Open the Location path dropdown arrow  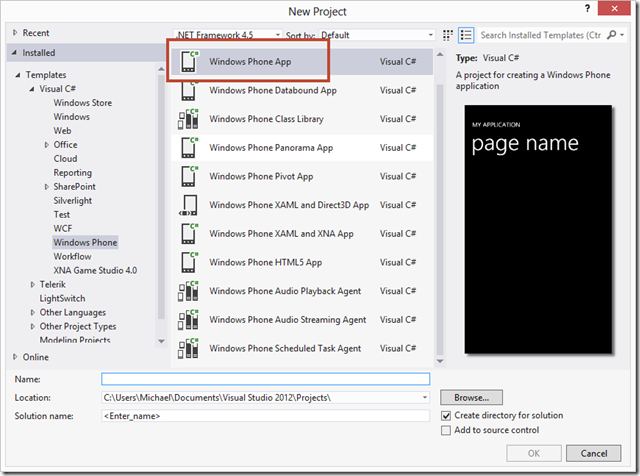click(x=424, y=397)
